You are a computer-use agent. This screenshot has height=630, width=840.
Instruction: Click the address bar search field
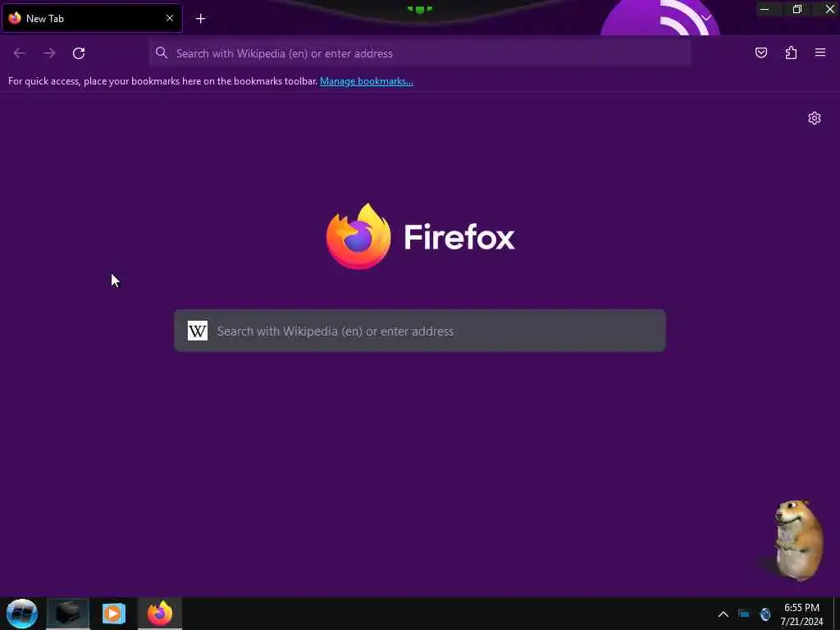tap(420, 53)
